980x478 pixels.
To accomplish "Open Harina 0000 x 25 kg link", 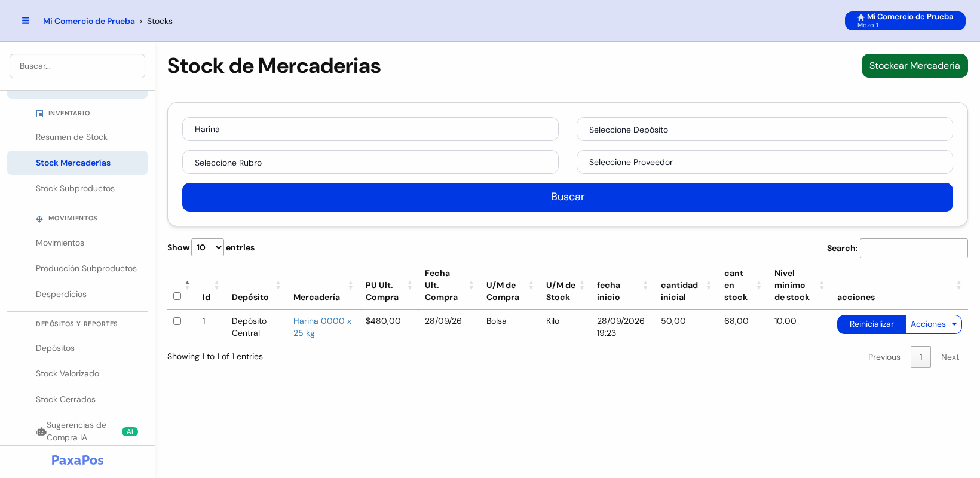I will (x=322, y=327).
